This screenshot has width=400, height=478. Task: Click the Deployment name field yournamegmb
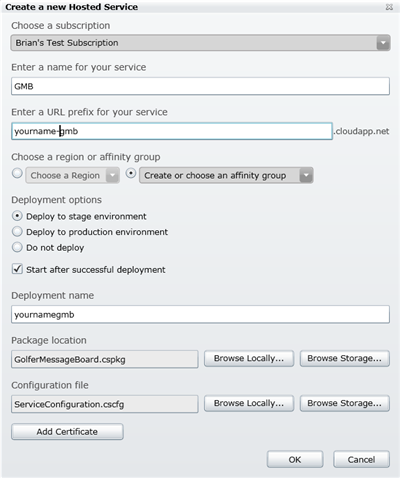[200, 314]
